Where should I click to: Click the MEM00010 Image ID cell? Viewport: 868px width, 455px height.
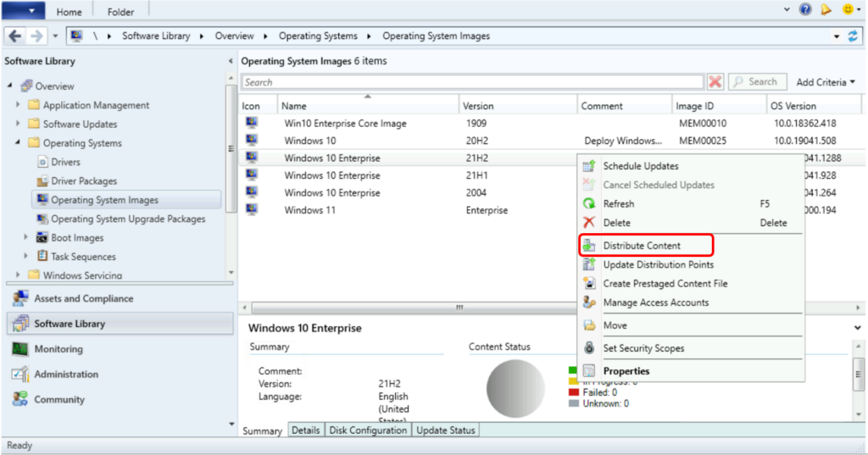click(703, 124)
